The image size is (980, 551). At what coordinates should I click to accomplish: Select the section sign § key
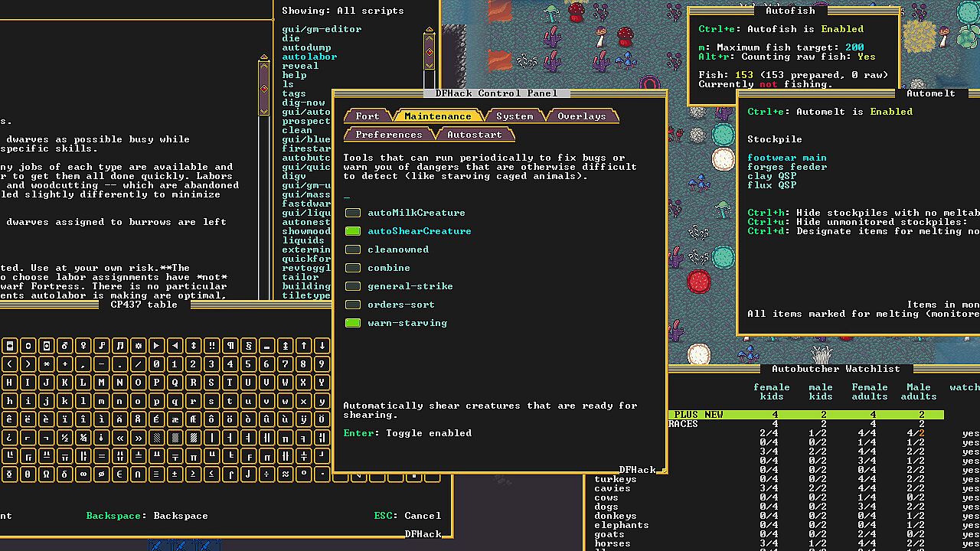[x=248, y=345]
